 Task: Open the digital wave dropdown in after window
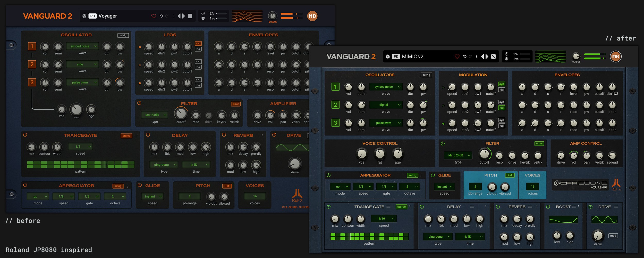click(x=386, y=105)
